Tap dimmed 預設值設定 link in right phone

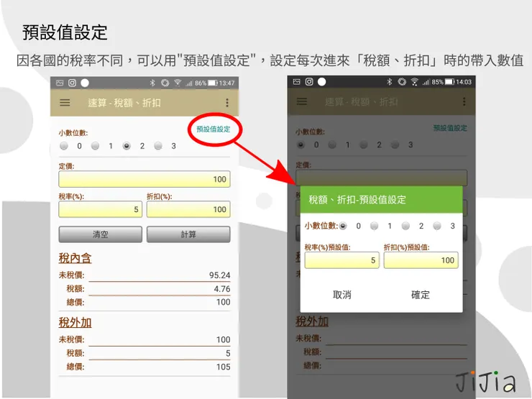click(450, 128)
